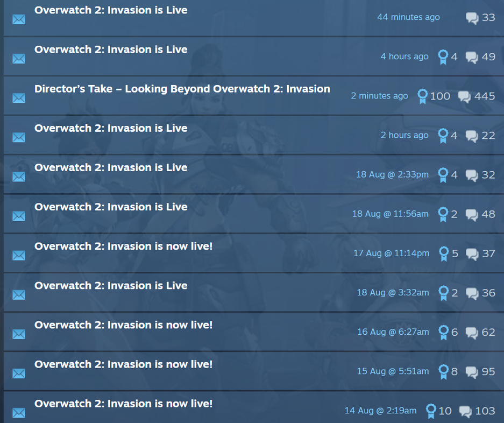
Task: Open the Invasion is Live thread from 44 minutes ago
Action: tap(111, 10)
